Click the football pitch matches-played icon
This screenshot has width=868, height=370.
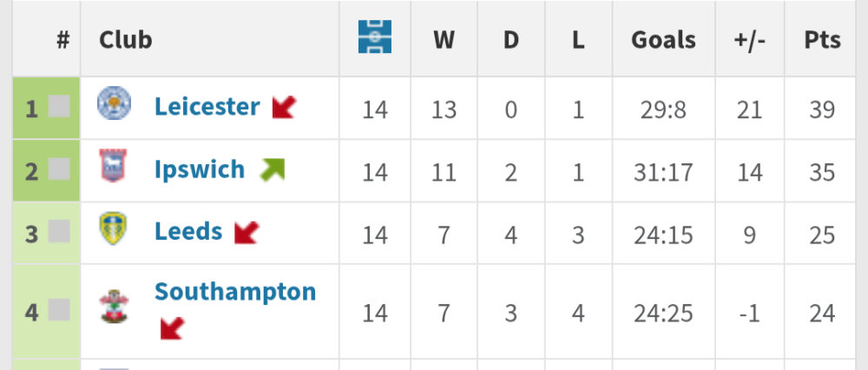[375, 37]
